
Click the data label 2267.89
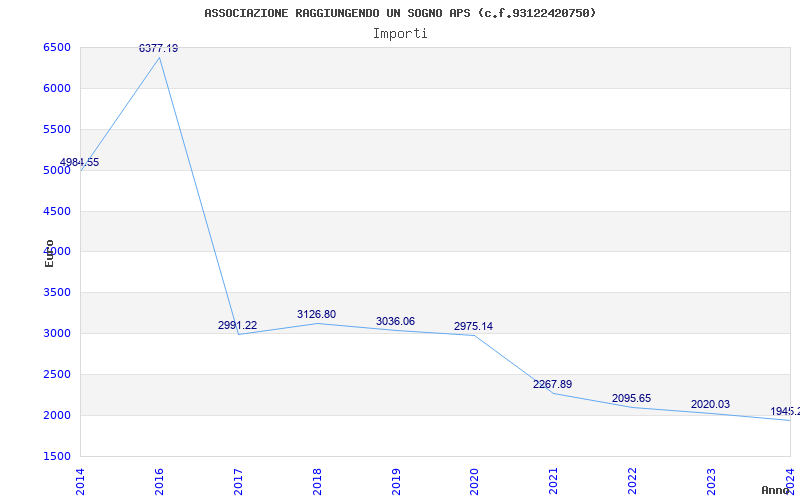pos(553,384)
